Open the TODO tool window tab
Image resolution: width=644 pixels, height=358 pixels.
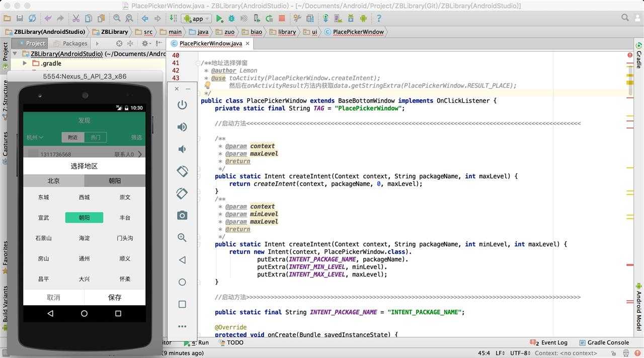(231, 342)
